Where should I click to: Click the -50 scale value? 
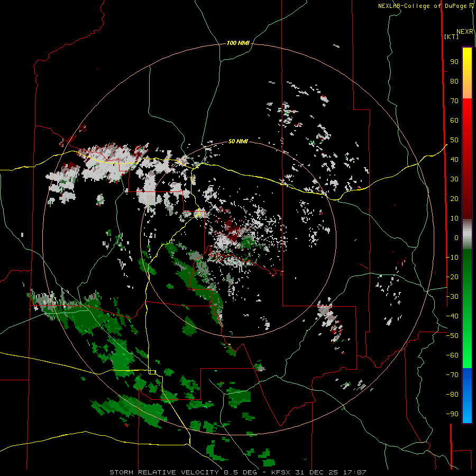pyautogui.click(x=452, y=336)
